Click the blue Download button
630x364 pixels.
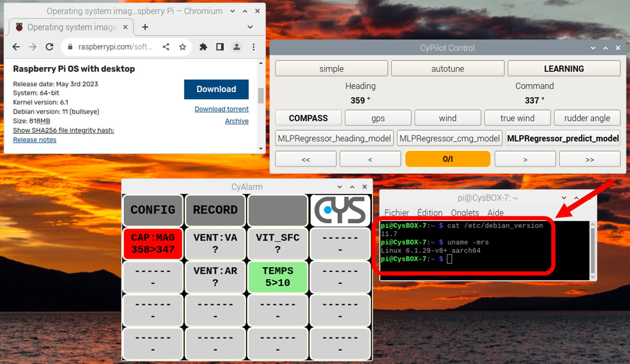point(216,89)
